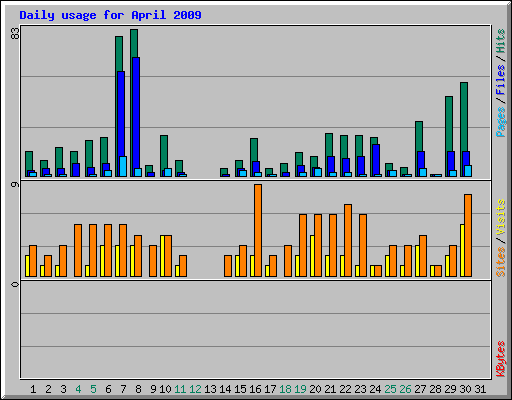
Task: Click the day 1 label on the axis
Action: coord(33,389)
